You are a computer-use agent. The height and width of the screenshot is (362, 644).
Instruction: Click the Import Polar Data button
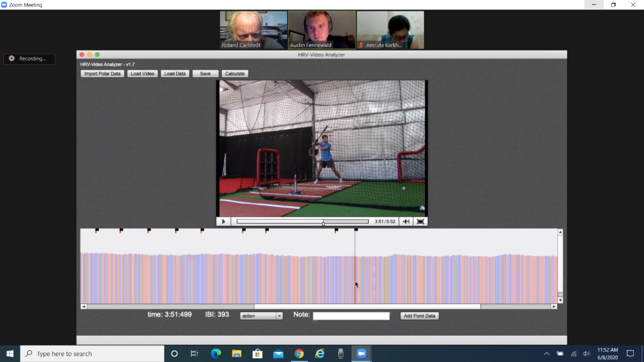pos(102,73)
